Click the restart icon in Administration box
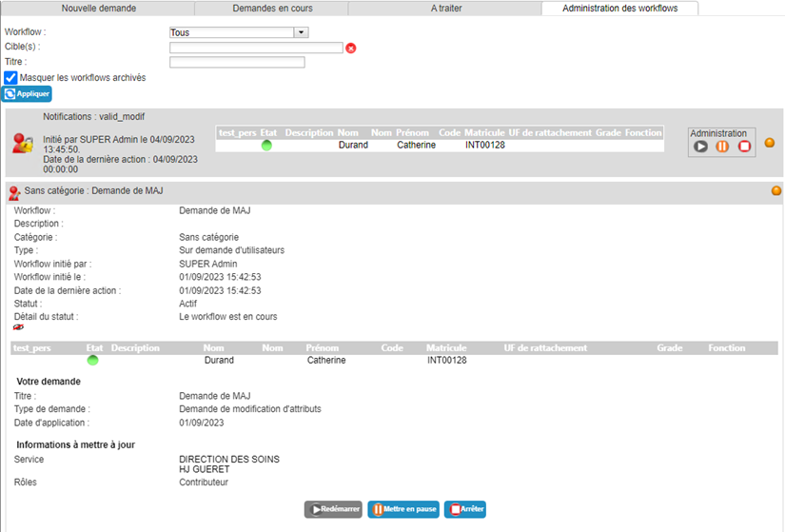Screen dimensions: 785x532 700,147
